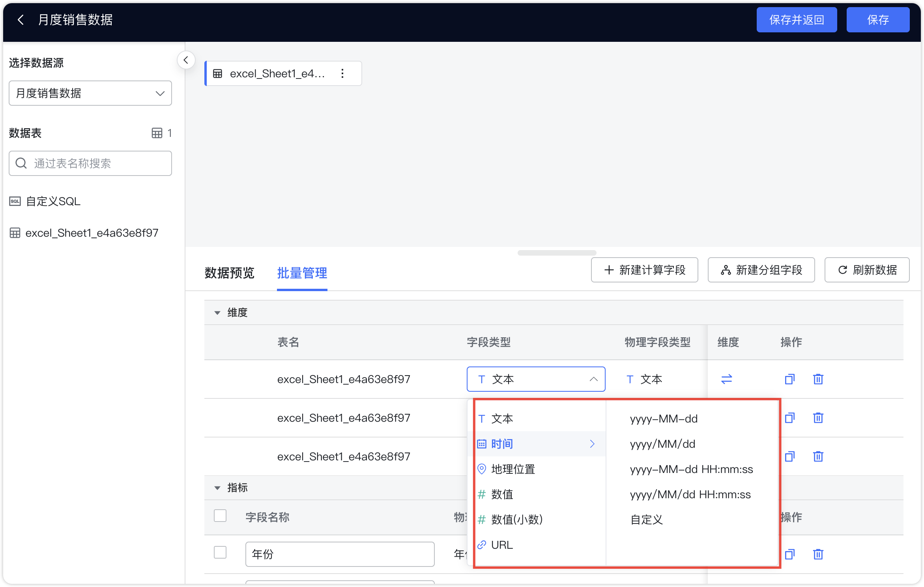Image resolution: width=924 pixels, height=587 pixels.
Task: Delete the second dimension row field
Action: 818,418
